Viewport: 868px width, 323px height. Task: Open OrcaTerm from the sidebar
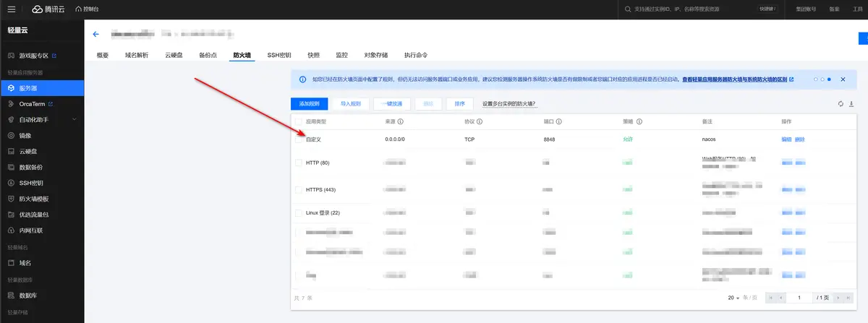click(x=42, y=103)
